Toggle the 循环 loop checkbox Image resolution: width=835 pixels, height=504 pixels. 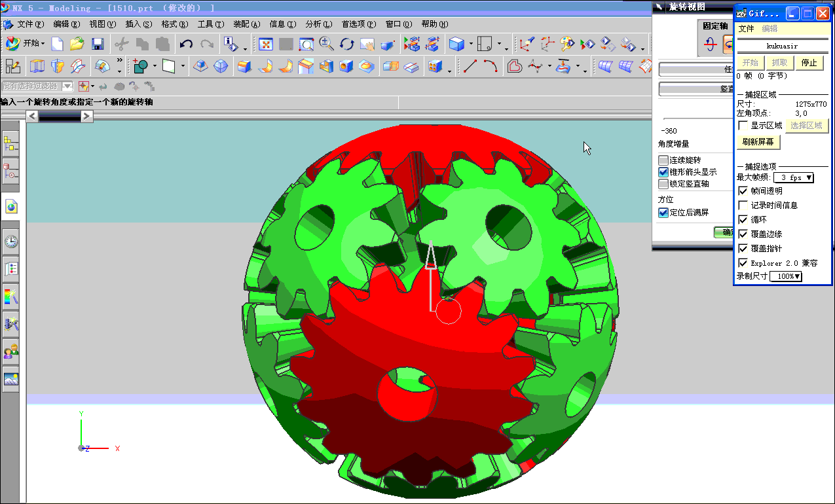[x=743, y=220]
